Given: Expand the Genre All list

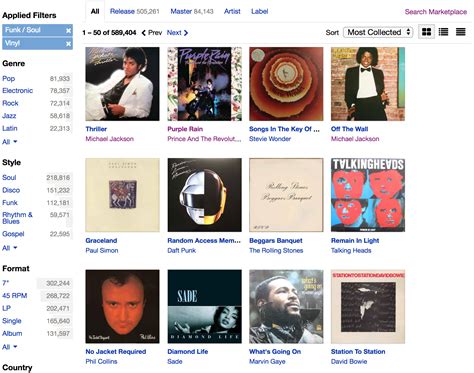Looking at the screenshot, I should pyautogui.click(x=9, y=142).
